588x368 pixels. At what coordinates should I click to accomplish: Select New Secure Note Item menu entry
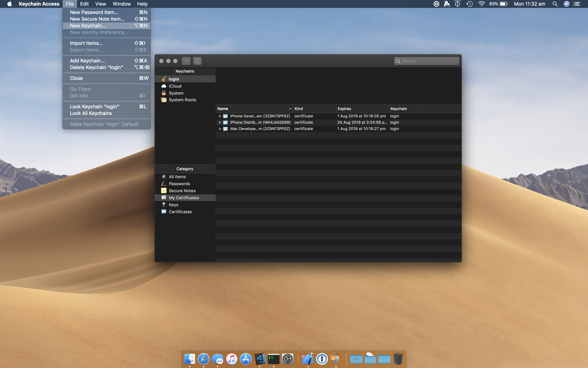point(106,19)
